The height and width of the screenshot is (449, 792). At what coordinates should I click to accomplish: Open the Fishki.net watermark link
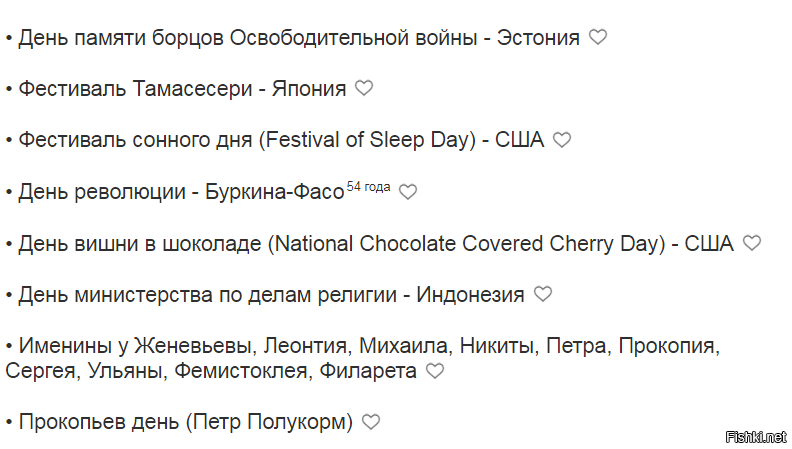pos(756,437)
